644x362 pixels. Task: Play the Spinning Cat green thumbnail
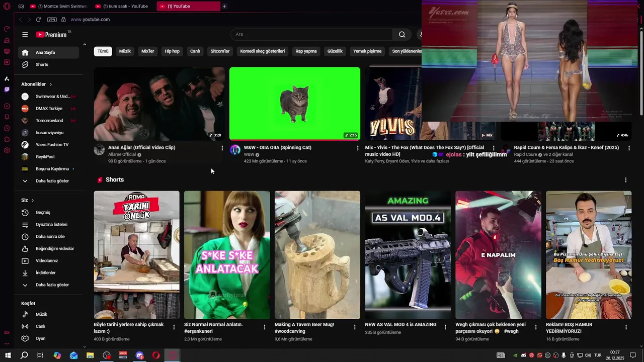click(295, 104)
